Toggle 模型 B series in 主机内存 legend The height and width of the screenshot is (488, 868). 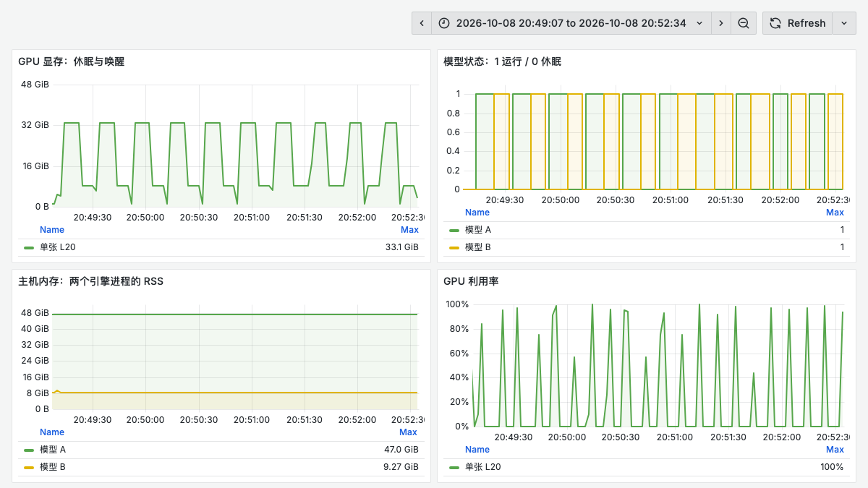[x=53, y=467]
